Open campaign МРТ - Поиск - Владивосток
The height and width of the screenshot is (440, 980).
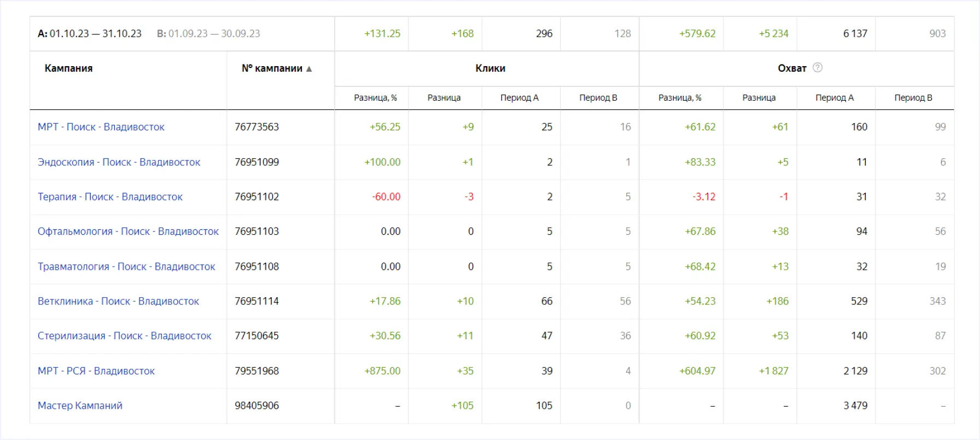point(101,127)
